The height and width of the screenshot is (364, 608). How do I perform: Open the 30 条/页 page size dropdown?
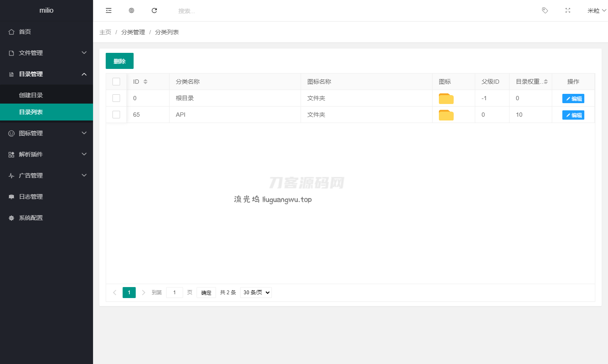click(256, 293)
